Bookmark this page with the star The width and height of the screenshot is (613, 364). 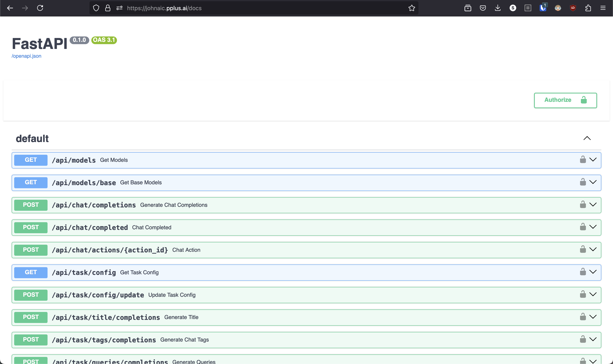click(412, 8)
